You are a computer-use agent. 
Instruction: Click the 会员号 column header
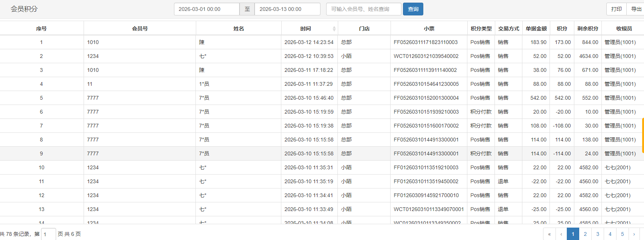point(140,29)
